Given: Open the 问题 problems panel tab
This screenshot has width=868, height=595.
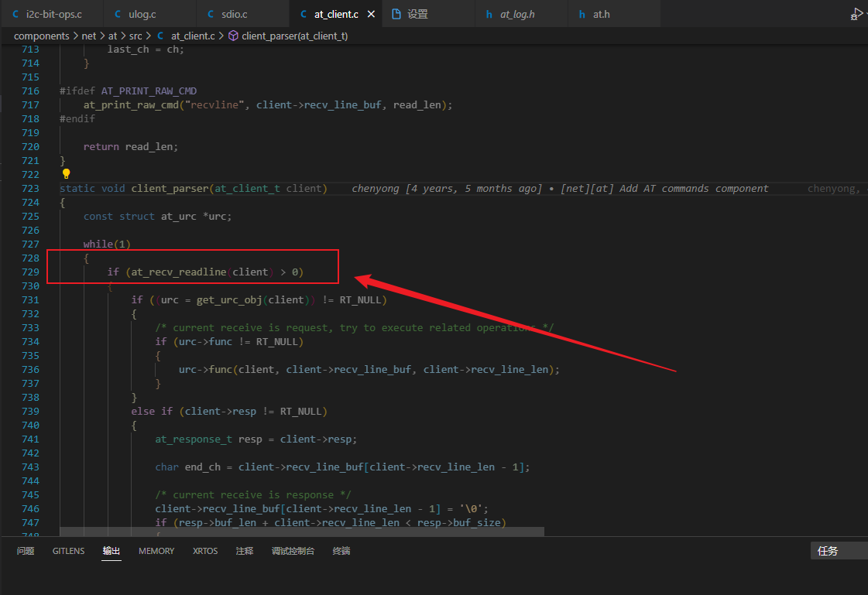Looking at the screenshot, I should [26, 551].
